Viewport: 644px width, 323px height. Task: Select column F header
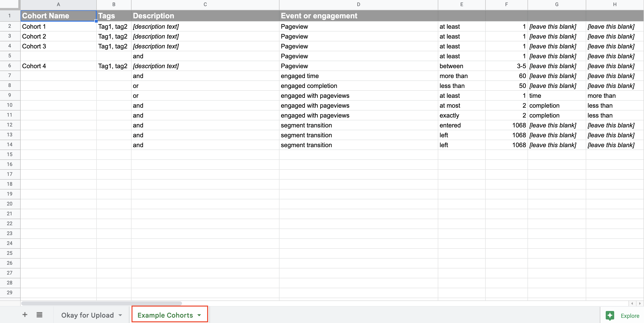507,4
